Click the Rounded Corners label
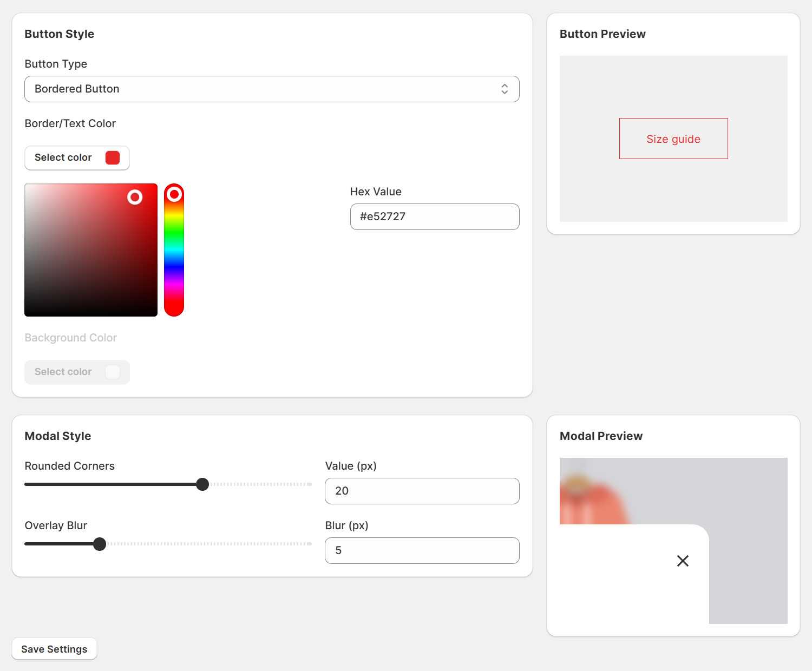The height and width of the screenshot is (671, 812). click(x=70, y=466)
